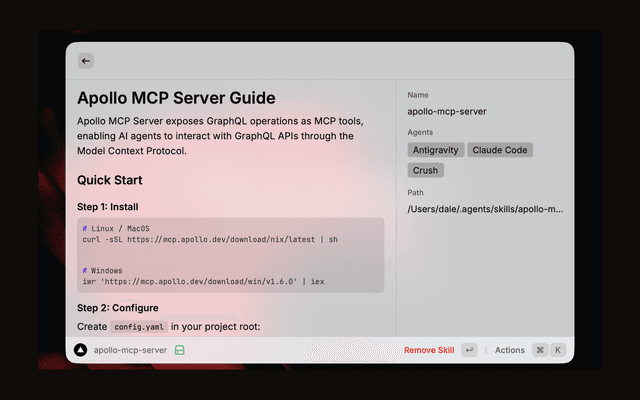Click the apollo-mcp-server name value

[447, 111]
